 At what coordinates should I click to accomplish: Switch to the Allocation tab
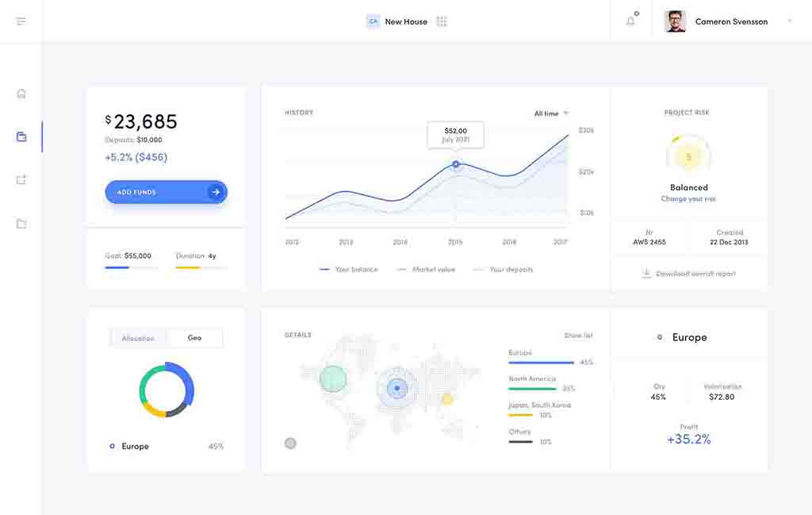(x=138, y=338)
